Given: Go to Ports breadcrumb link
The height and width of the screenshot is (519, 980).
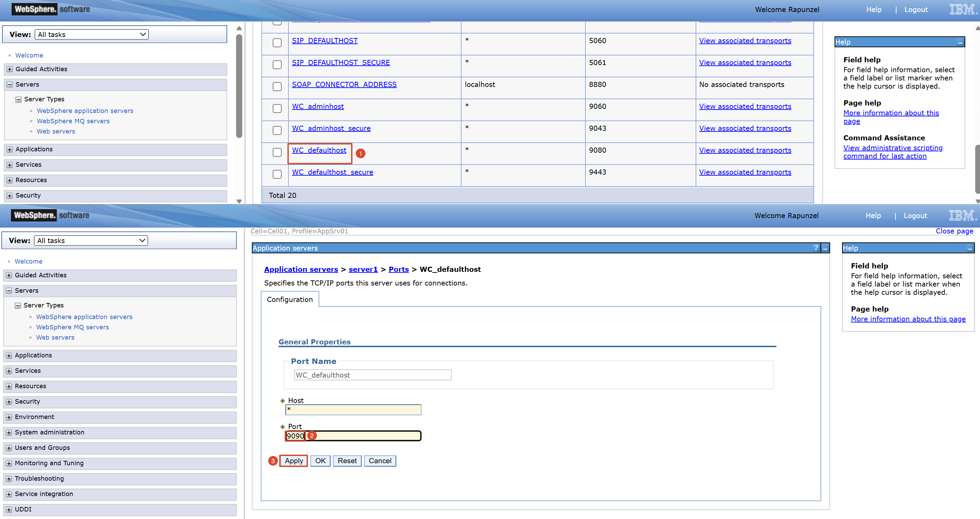Looking at the screenshot, I should coord(398,269).
